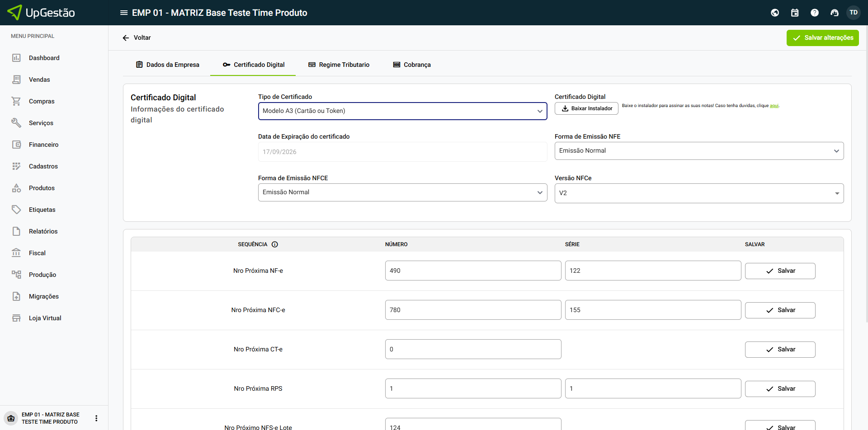Expand the Tipo de Certificado dropdown
868x430 pixels.
click(402, 111)
